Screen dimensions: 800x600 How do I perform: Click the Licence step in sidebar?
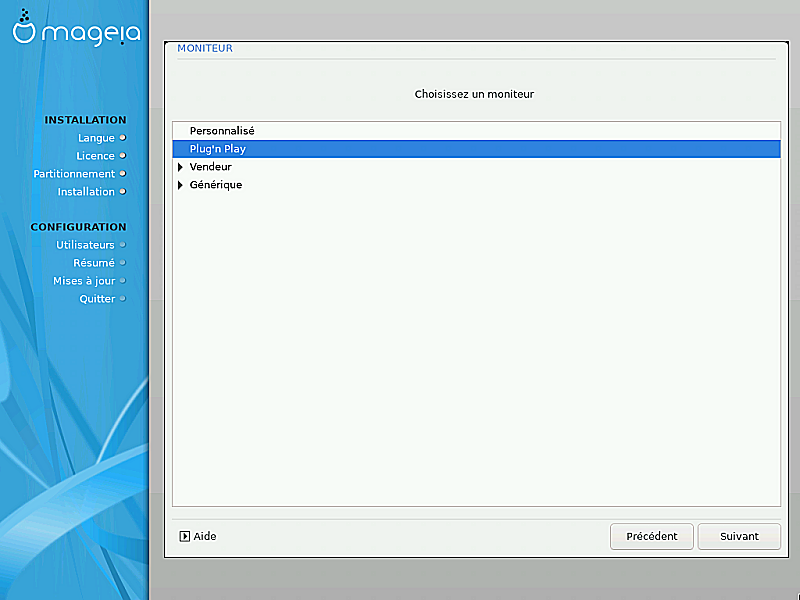pyautogui.click(x=95, y=156)
